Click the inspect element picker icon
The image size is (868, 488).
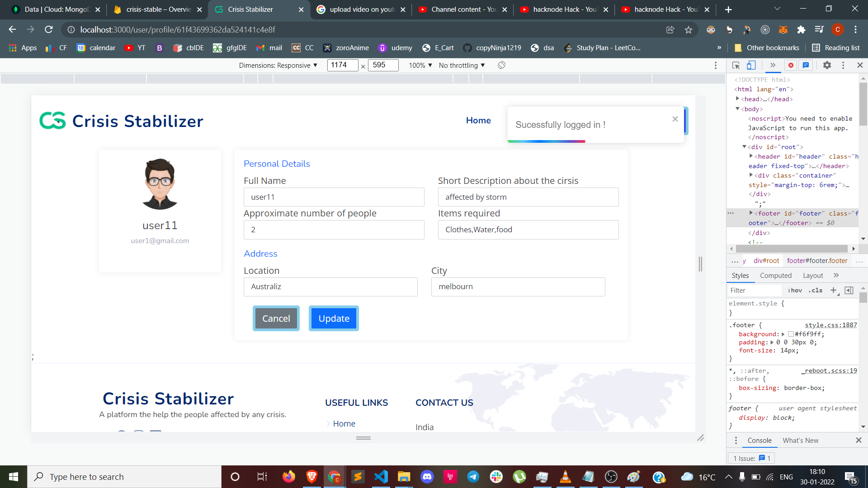click(736, 66)
